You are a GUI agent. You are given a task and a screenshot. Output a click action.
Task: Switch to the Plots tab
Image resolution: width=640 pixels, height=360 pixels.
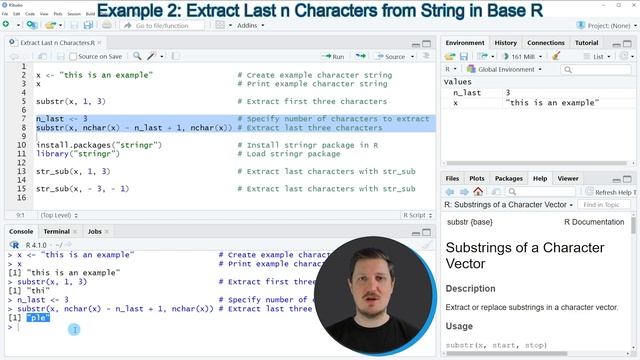476,178
